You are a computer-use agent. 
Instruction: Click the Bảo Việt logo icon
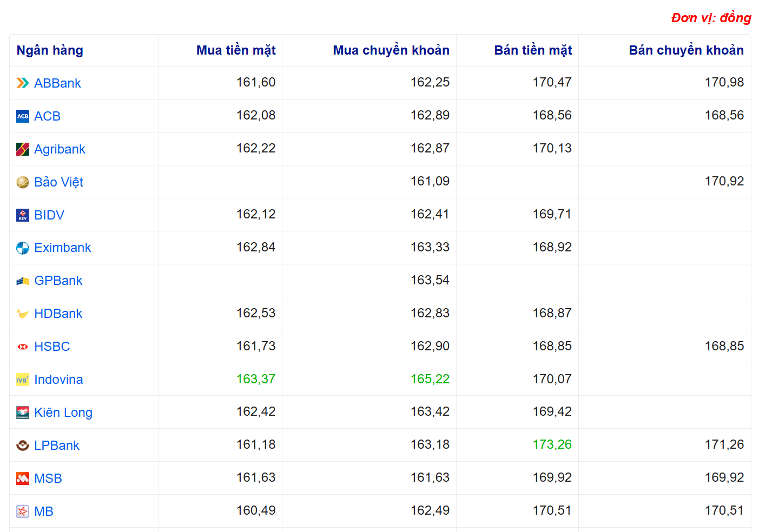23,182
